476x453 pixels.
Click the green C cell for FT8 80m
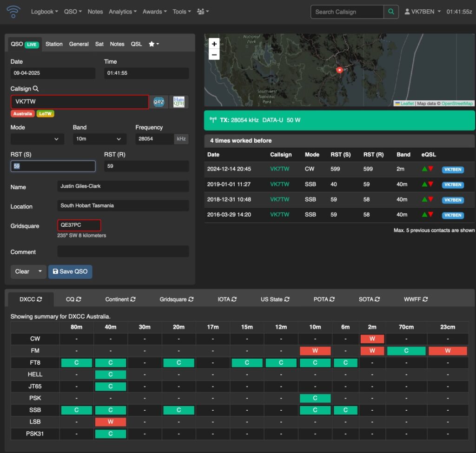77,362
